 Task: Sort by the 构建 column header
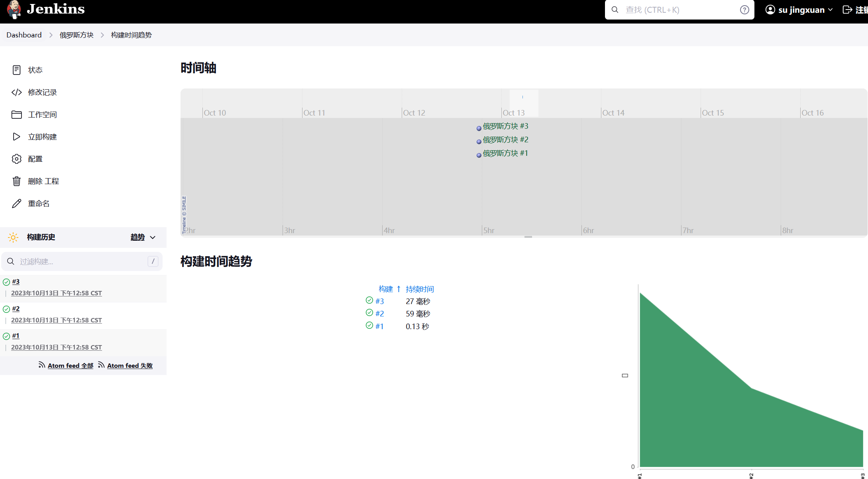386,289
